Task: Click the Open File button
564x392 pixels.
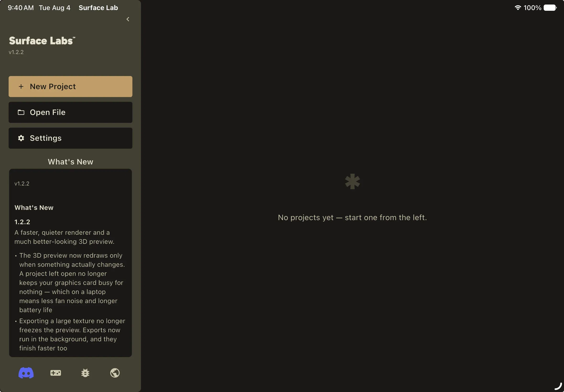Action: pos(70,112)
